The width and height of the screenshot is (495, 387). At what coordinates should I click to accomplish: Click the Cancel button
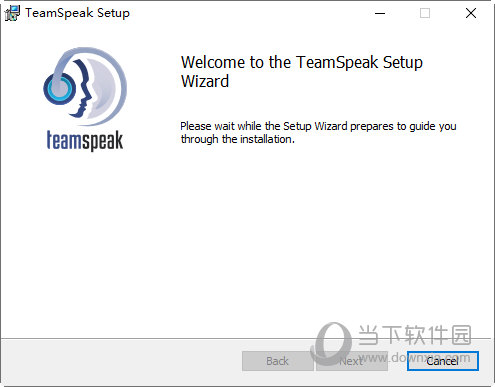tap(443, 361)
